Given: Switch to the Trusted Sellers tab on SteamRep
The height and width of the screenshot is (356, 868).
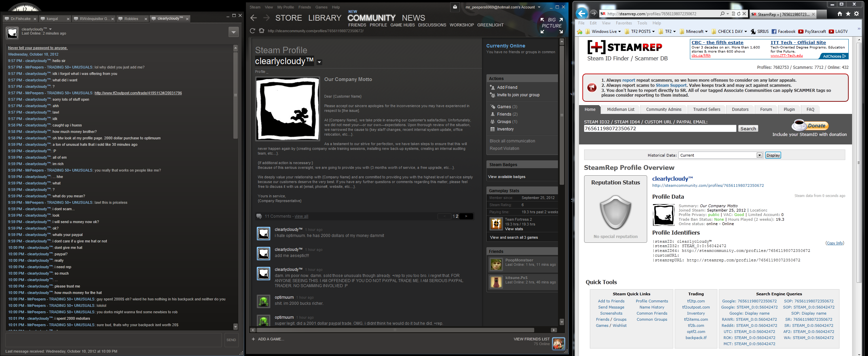Looking at the screenshot, I should pyautogui.click(x=707, y=110).
